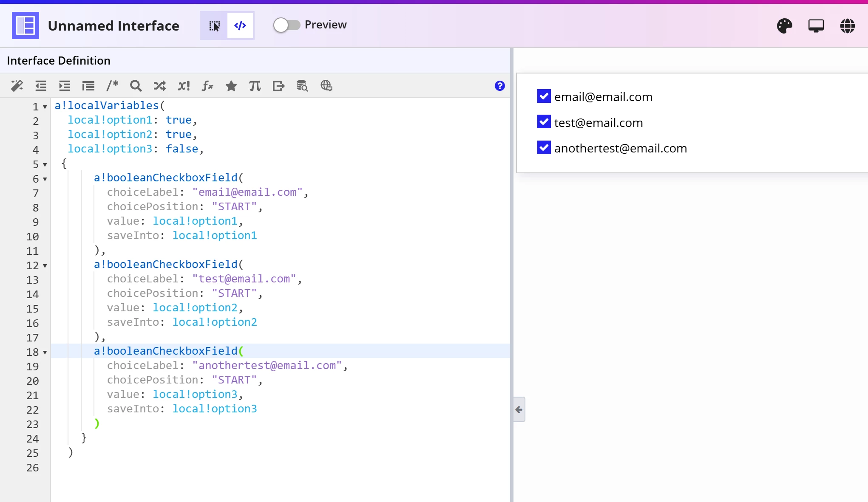868x502 pixels.
Task: Open the search magnifier in editor toolbar
Action: coord(136,86)
